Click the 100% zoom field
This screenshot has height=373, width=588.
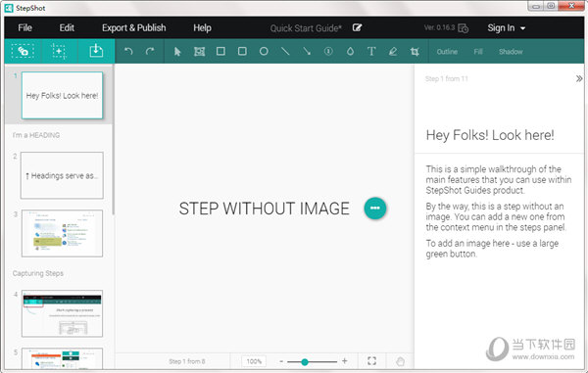pyautogui.click(x=254, y=361)
